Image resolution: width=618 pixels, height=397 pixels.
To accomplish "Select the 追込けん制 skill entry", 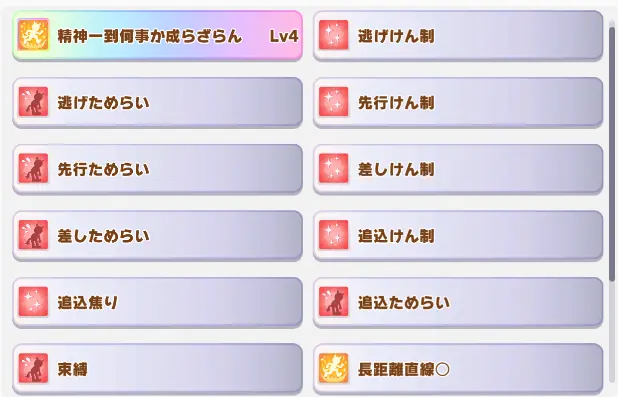I will 458,235.
